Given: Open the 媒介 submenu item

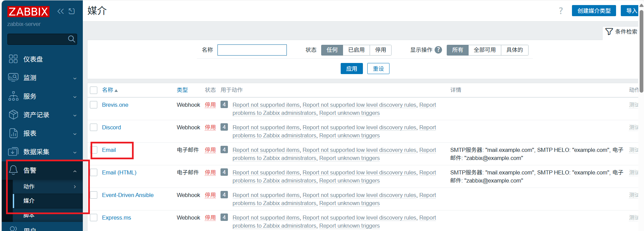Looking at the screenshot, I should 48,201.
